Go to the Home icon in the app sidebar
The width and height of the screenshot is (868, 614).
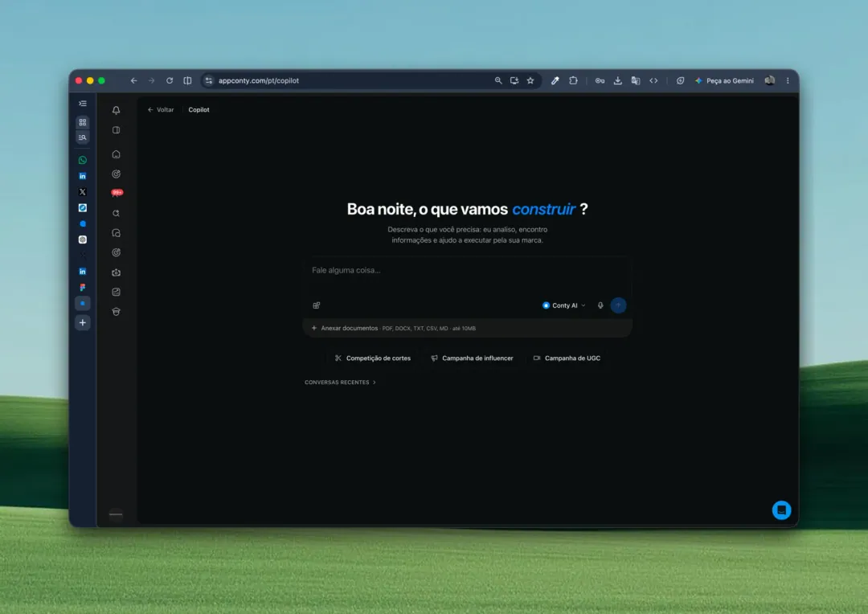pos(117,154)
